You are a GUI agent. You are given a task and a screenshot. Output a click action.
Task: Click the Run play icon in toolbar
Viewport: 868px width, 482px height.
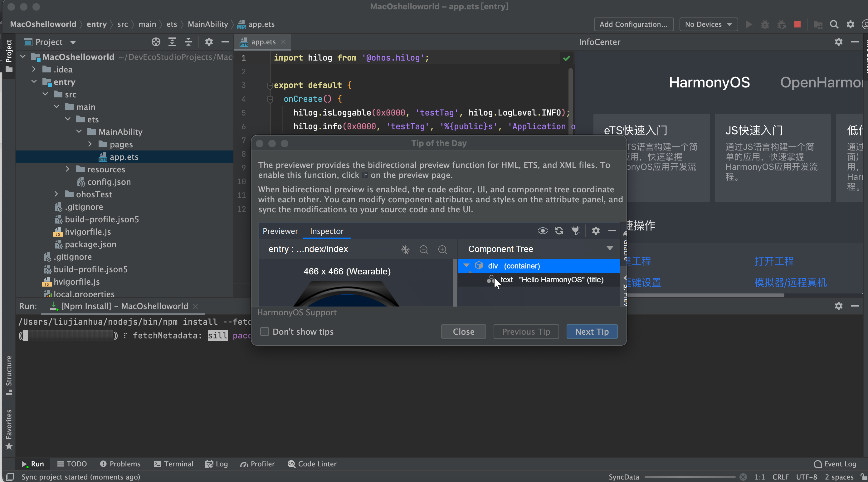point(749,24)
